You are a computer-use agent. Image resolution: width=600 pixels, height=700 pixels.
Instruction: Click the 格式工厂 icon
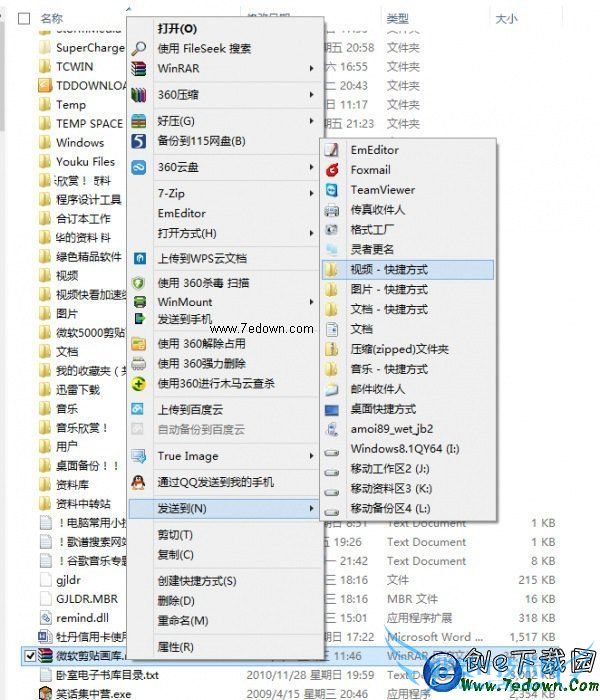[332, 229]
